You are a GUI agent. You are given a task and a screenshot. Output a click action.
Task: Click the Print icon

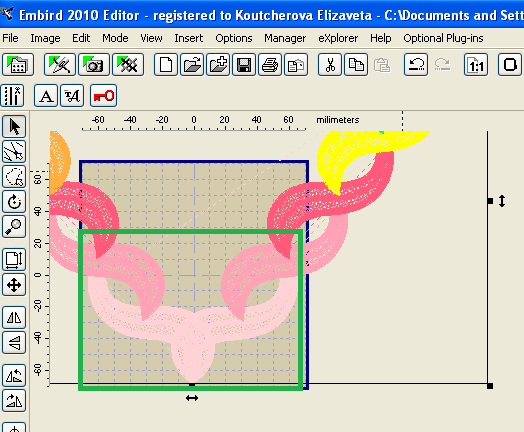tap(270, 64)
